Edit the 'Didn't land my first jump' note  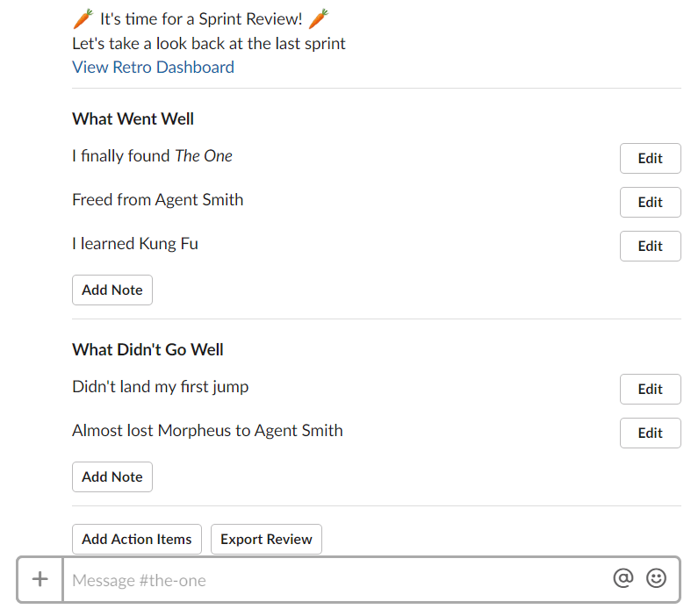[x=650, y=390]
